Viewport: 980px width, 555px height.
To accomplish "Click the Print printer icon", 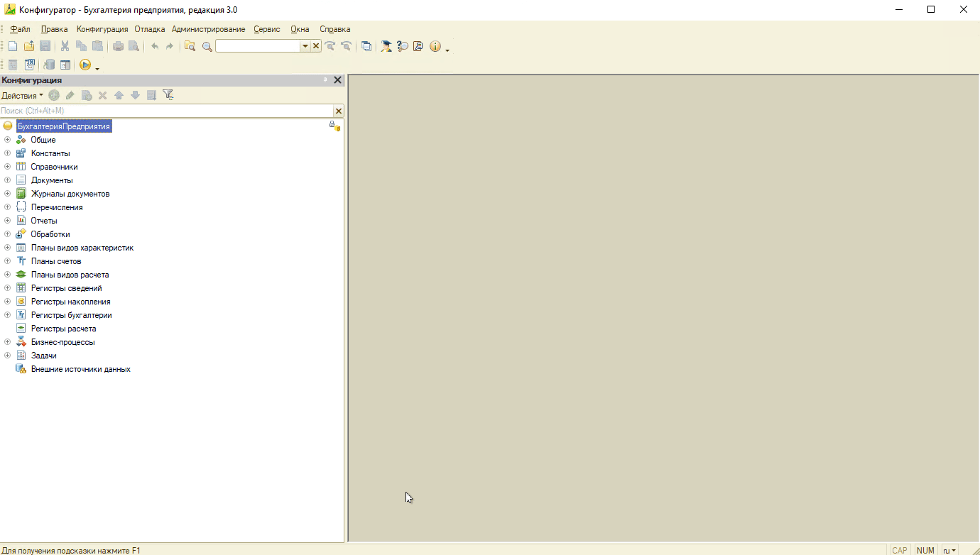I will click(x=118, y=46).
